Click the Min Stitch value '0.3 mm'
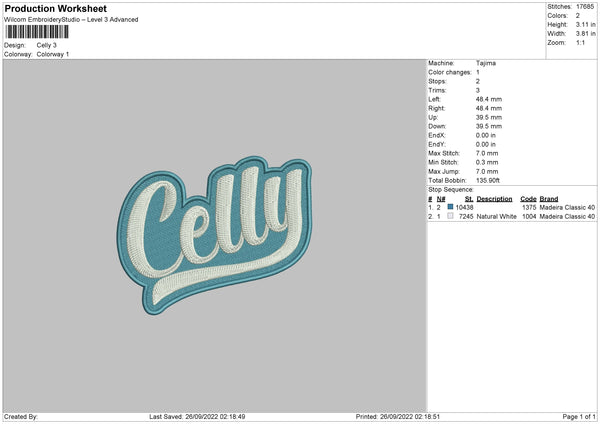 [487, 162]
